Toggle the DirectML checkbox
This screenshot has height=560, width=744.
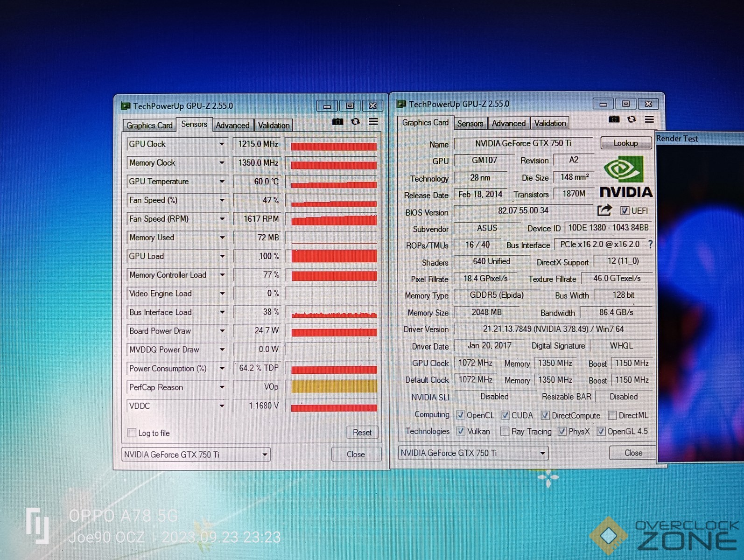click(613, 415)
